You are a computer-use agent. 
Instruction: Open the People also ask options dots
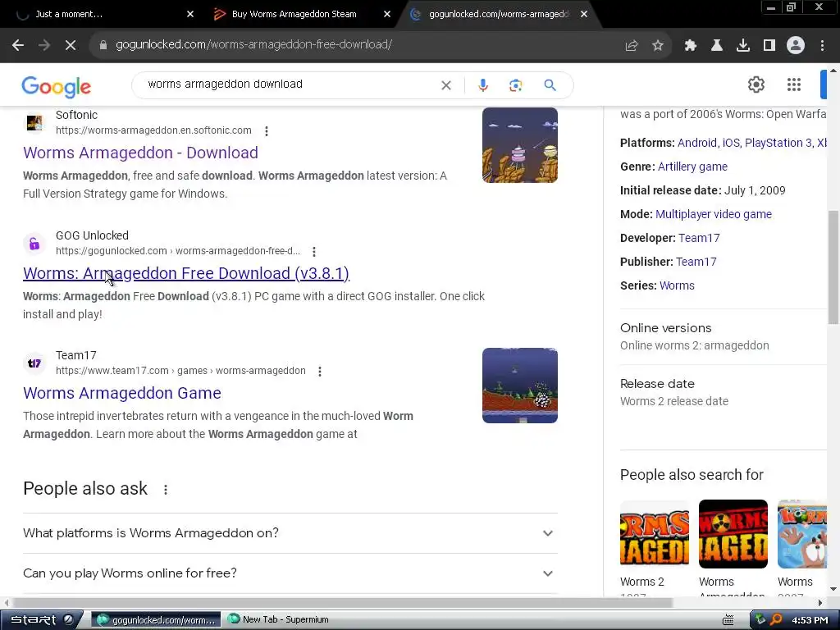(166, 489)
